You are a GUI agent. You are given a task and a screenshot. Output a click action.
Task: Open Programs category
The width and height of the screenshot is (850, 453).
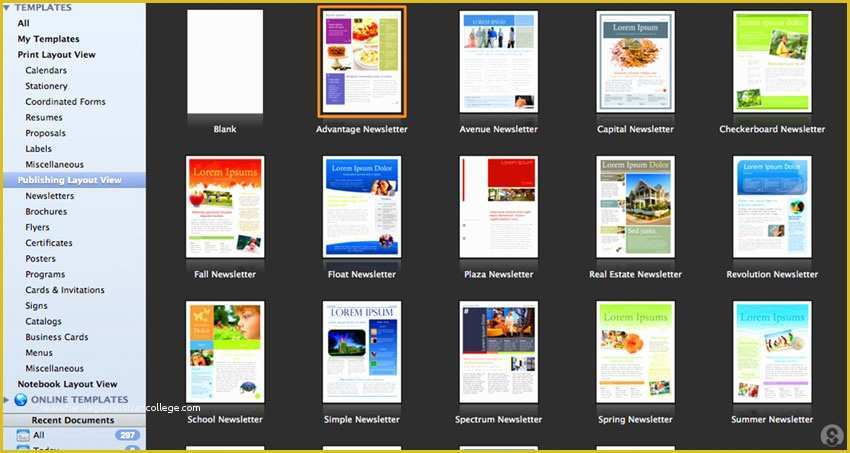click(x=45, y=275)
